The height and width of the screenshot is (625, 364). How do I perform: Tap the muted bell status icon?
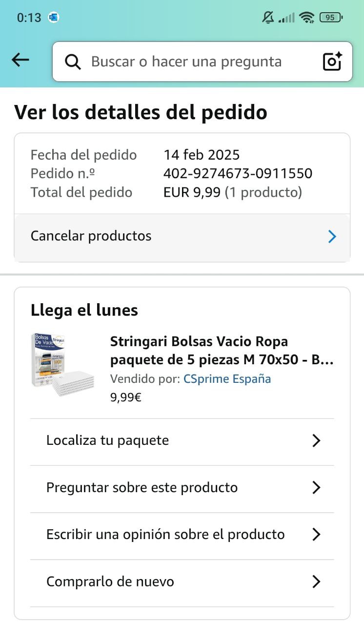tap(268, 18)
